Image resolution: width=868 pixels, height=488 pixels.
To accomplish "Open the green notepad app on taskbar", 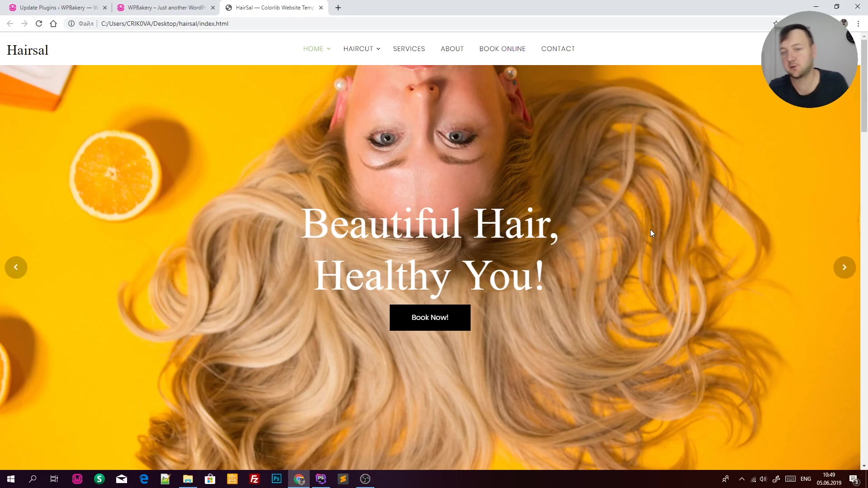I will [x=165, y=479].
